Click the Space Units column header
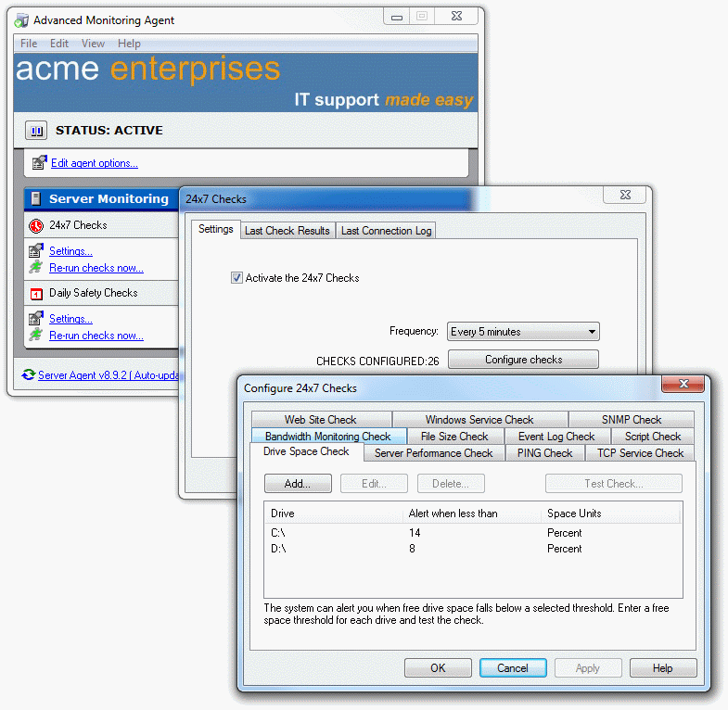 click(610, 513)
